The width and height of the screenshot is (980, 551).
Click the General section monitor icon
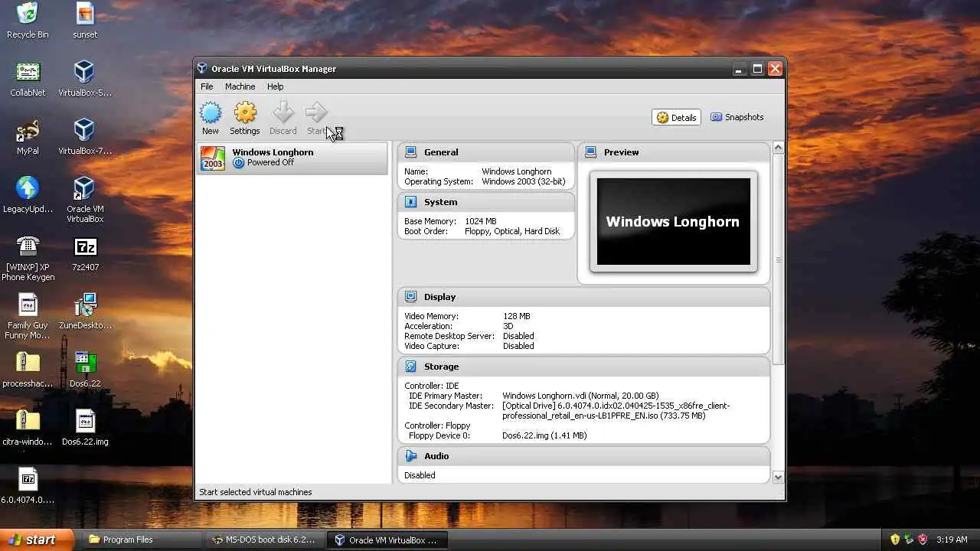coord(411,152)
